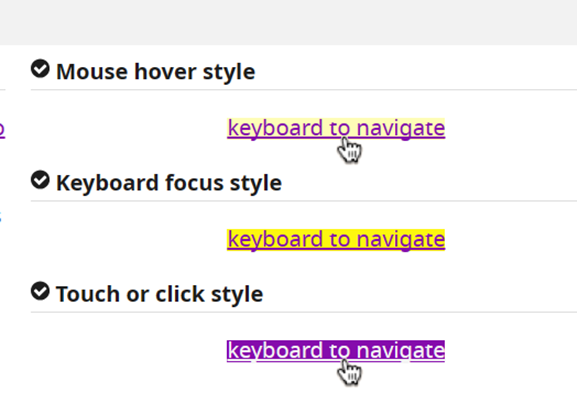577x414 pixels.
Task: Select the Keyboard focus style heading
Action: tap(169, 183)
